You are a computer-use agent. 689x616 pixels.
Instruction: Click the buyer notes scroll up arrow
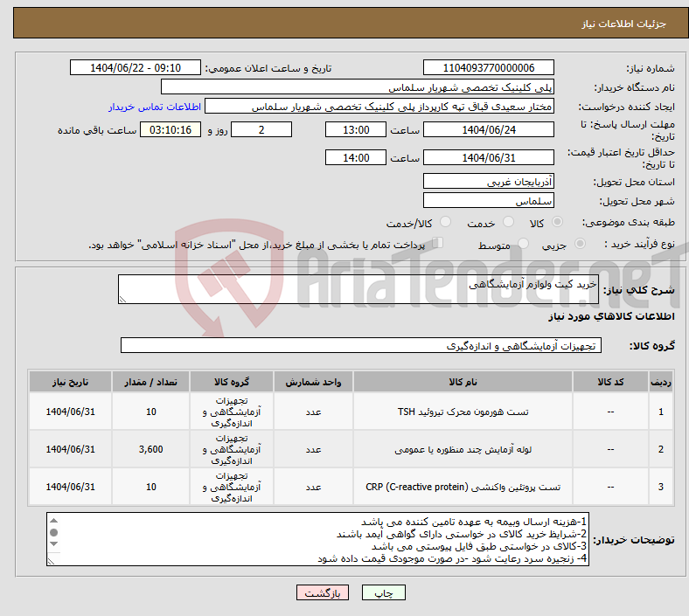coord(53,520)
